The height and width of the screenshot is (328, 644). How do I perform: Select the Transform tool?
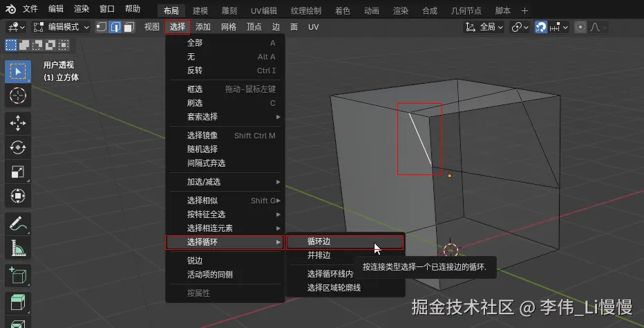[18, 196]
